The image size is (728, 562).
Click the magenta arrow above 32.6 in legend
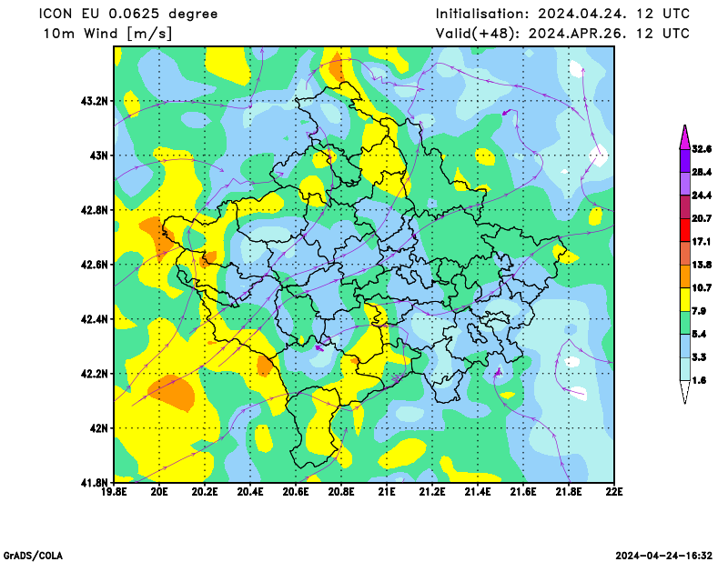[685, 137]
